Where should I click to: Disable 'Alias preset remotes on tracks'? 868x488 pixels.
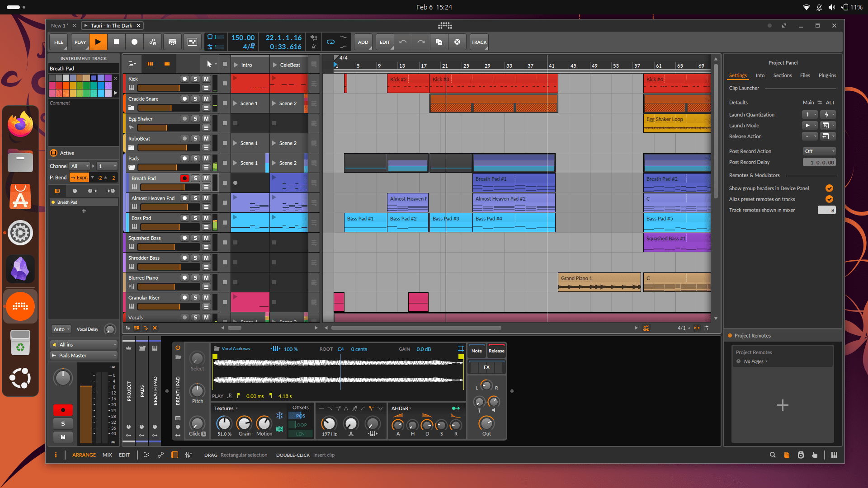click(x=829, y=199)
